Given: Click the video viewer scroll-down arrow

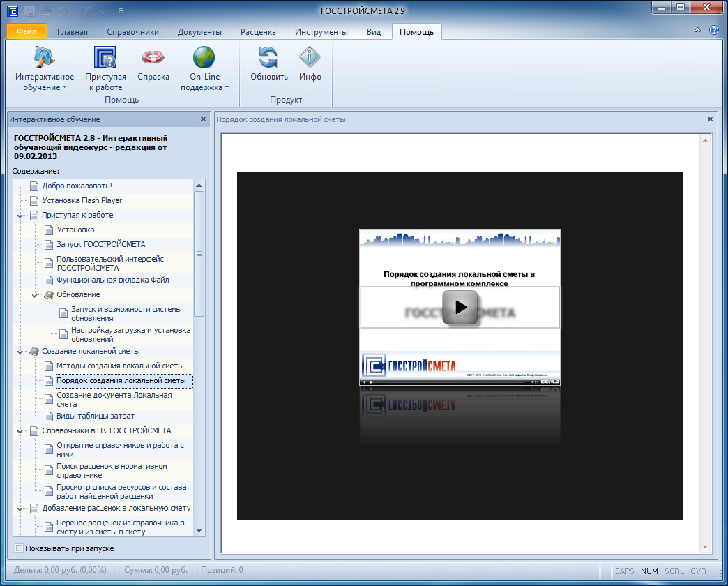Looking at the screenshot, I should [705, 547].
